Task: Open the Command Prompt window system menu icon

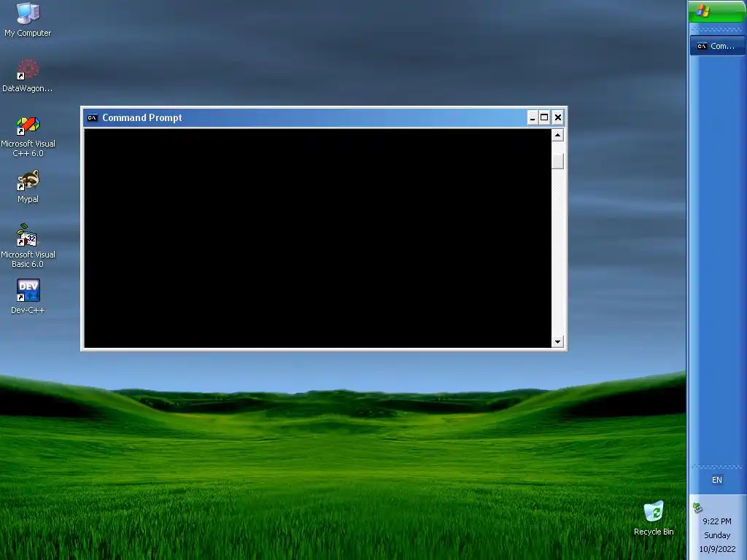Action: point(93,117)
